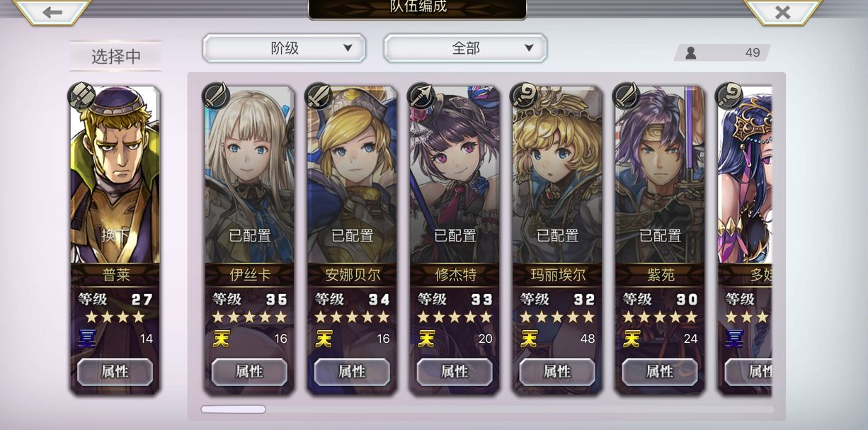
Task: Click the class icon on 紫苑 card
Action: 627,95
